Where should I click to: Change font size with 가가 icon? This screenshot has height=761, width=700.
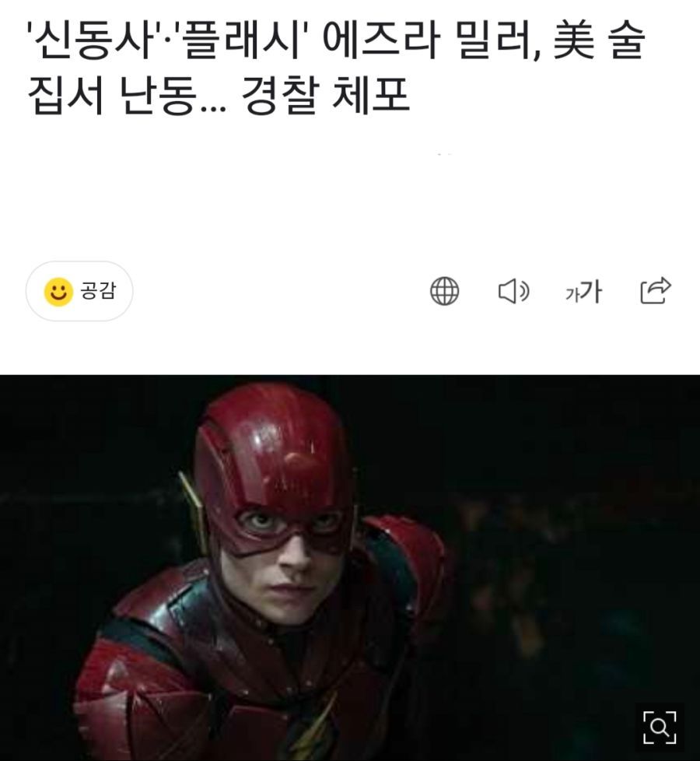(x=583, y=292)
